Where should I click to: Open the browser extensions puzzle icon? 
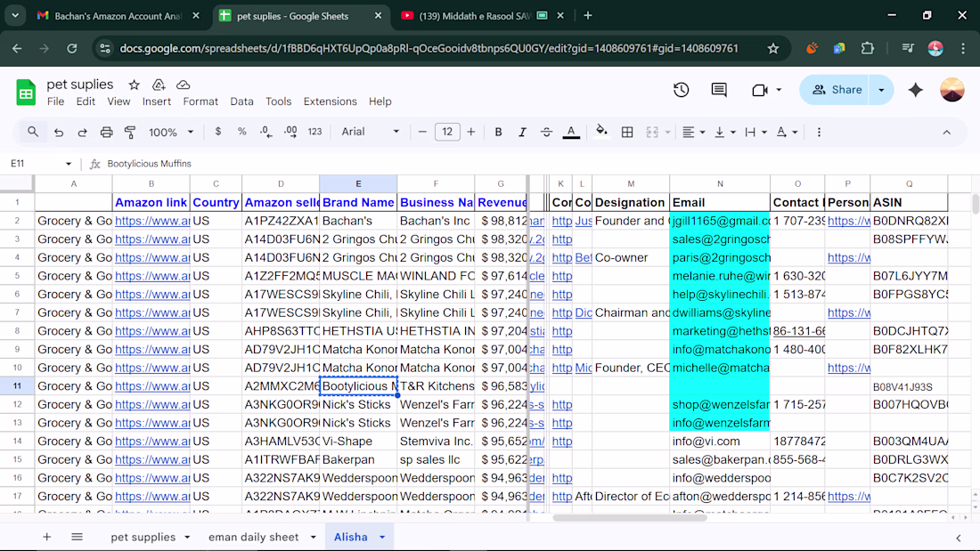pos(868,49)
